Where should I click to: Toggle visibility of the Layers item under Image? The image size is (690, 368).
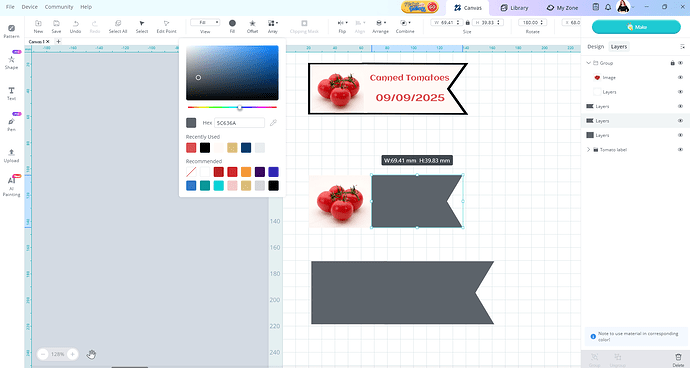[x=680, y=92]
